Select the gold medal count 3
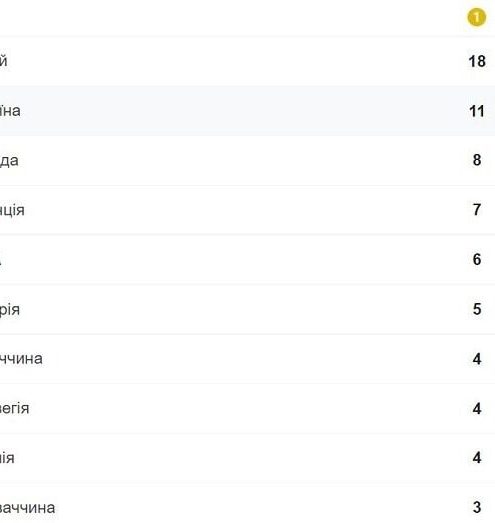This screenshot has width=495, height=523. click(x=477, y=507)
